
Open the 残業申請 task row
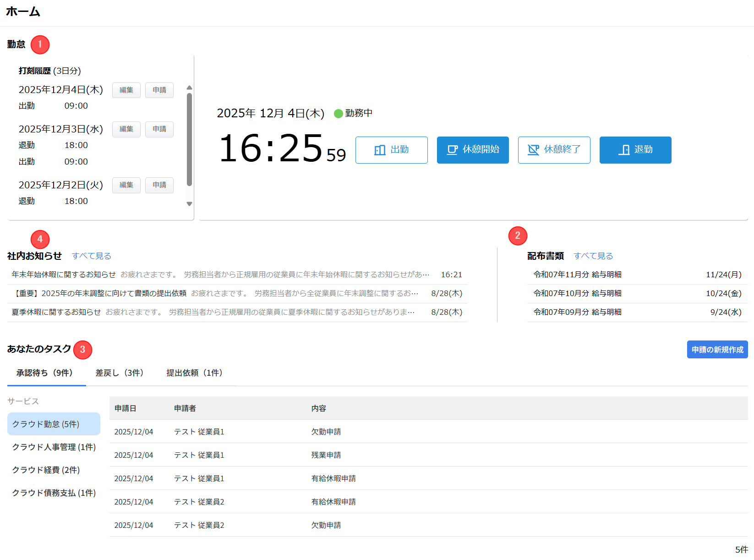[326, 455]
